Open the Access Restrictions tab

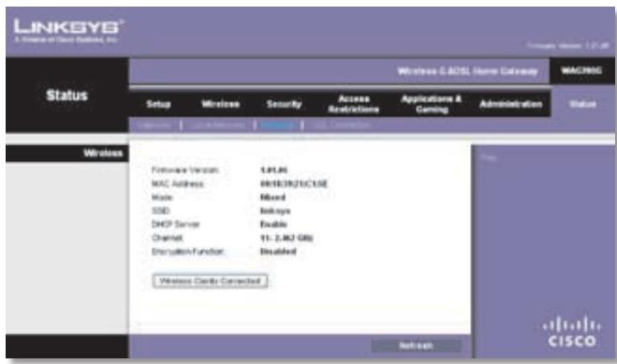[x=353, y=104]
